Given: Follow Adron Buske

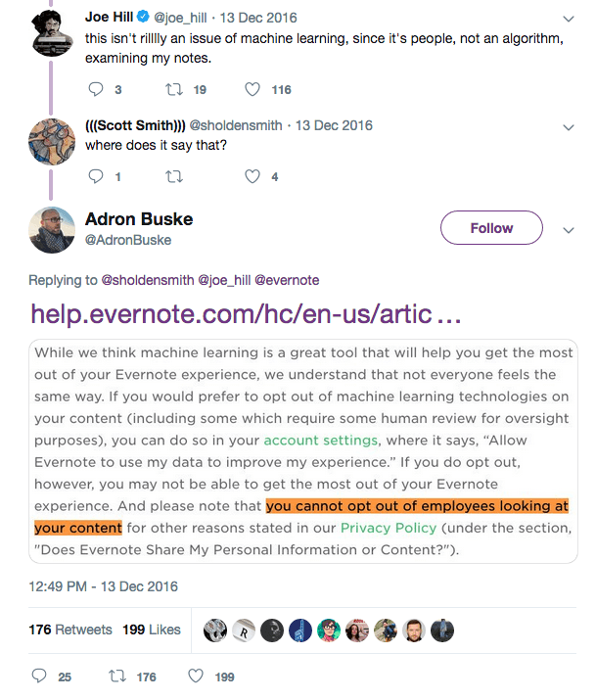Looking at the screenshot, I should [x=491, y=228].
